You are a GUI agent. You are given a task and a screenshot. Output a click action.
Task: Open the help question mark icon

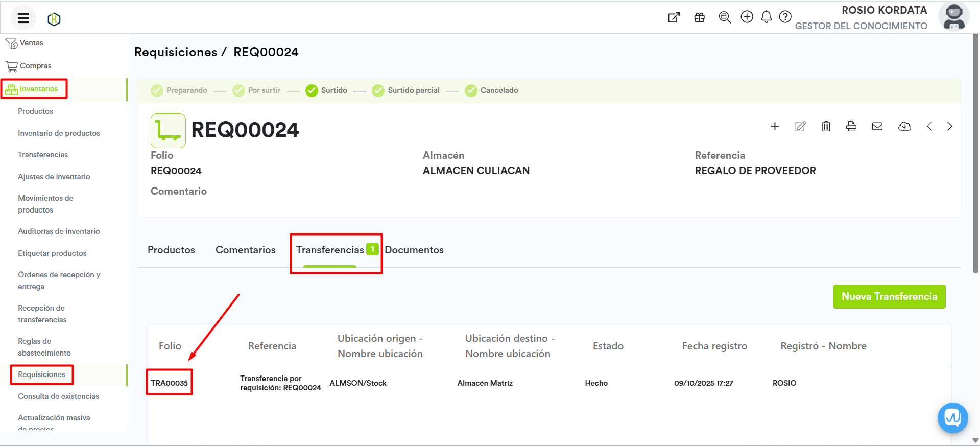click(x=785, y=17)
